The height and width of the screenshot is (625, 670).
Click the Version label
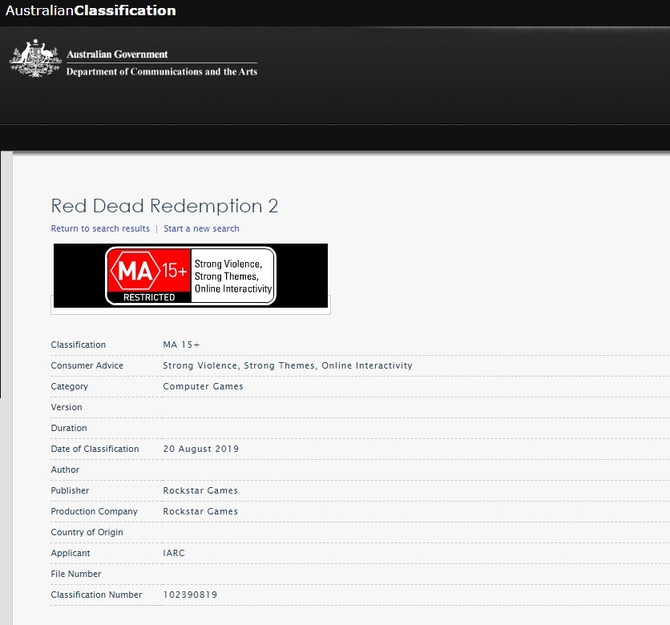(x=66, y=407)
